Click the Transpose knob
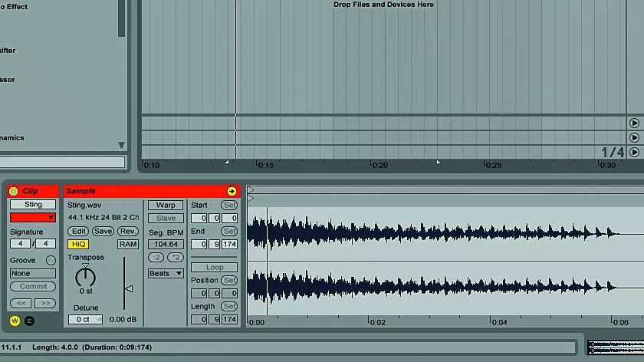The image size is (644, 362). [x=85, y=275]
